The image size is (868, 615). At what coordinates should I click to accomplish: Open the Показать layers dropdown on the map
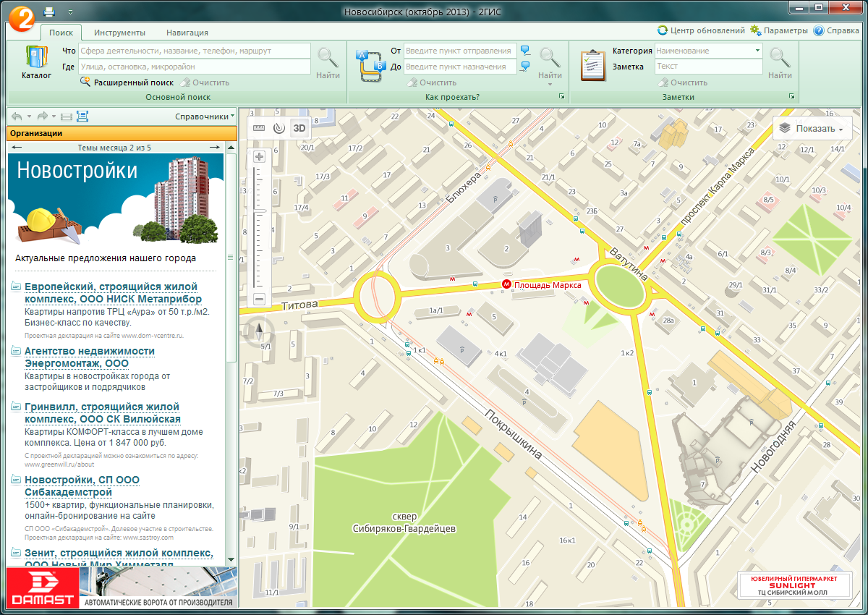(x=812, y=129)
